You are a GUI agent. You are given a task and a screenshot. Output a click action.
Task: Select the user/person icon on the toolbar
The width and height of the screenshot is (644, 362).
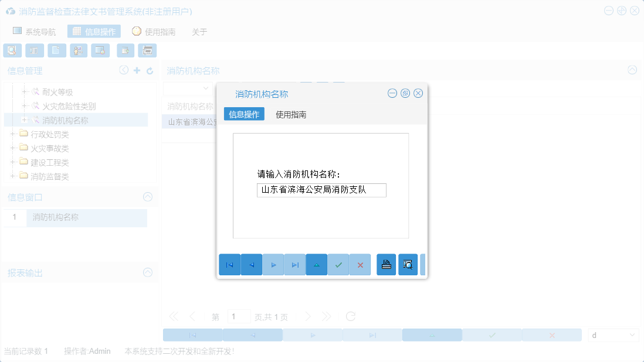[78, 50]
